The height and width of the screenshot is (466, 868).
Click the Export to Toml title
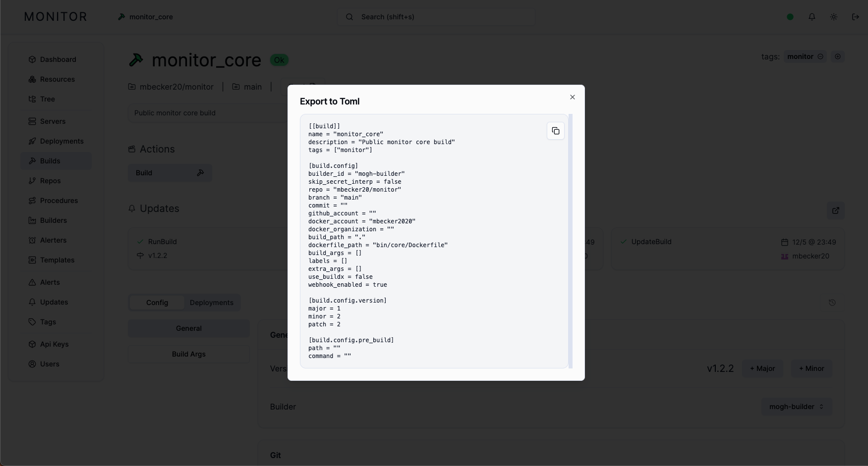tap(330, 102)
